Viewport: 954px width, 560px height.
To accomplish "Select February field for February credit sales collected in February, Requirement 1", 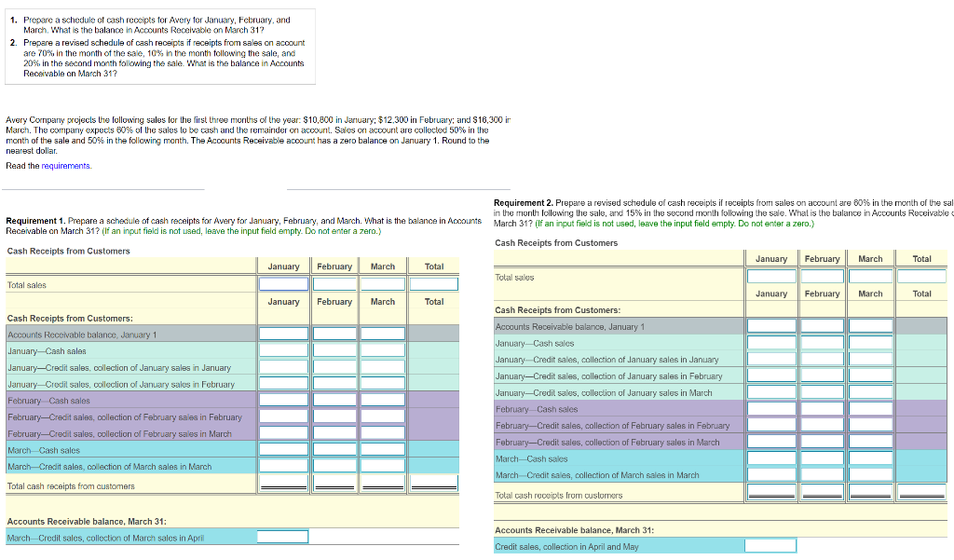I will click(334, 417).
